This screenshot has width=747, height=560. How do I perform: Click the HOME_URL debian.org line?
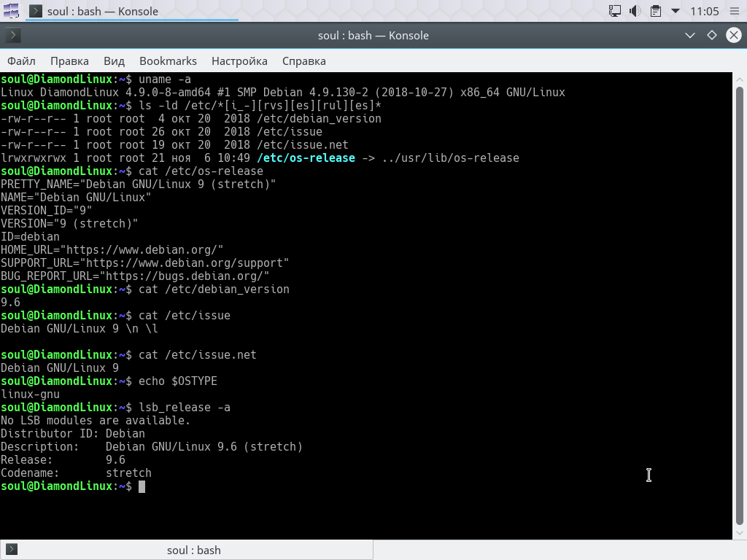pyautogui.click(x=112, y=250)
